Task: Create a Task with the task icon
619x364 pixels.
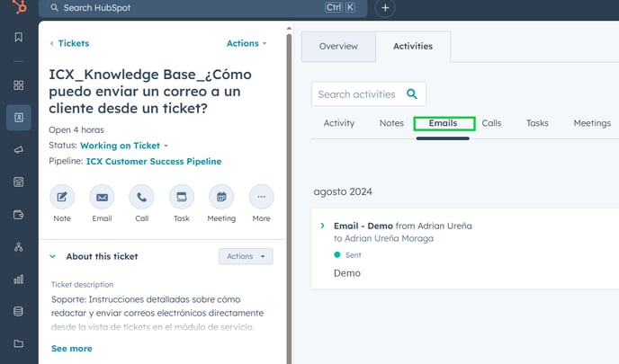Action: click(182, 197)
